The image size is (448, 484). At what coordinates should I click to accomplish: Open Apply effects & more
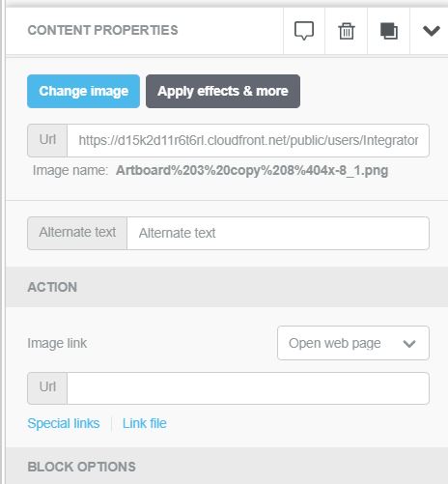[223, 92]
